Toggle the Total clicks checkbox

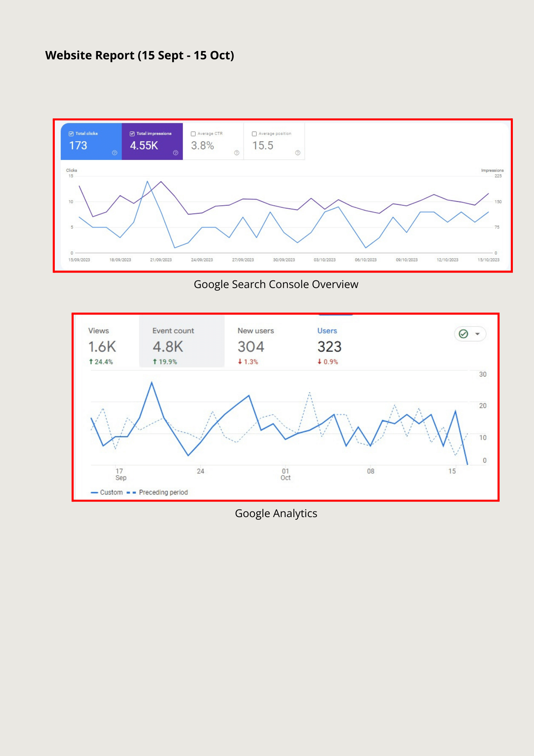pos(71,134)
